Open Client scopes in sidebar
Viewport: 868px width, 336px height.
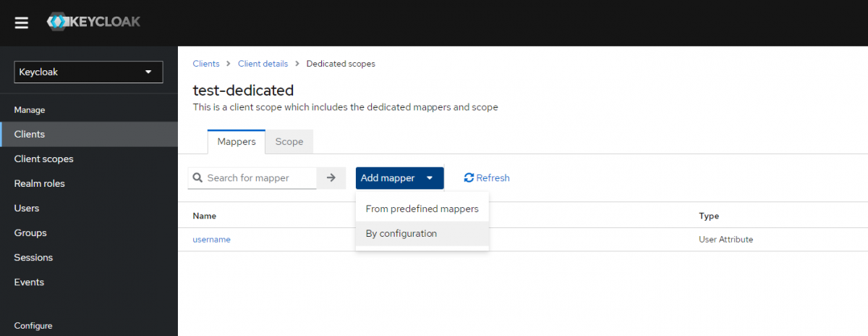pos(43,159)
